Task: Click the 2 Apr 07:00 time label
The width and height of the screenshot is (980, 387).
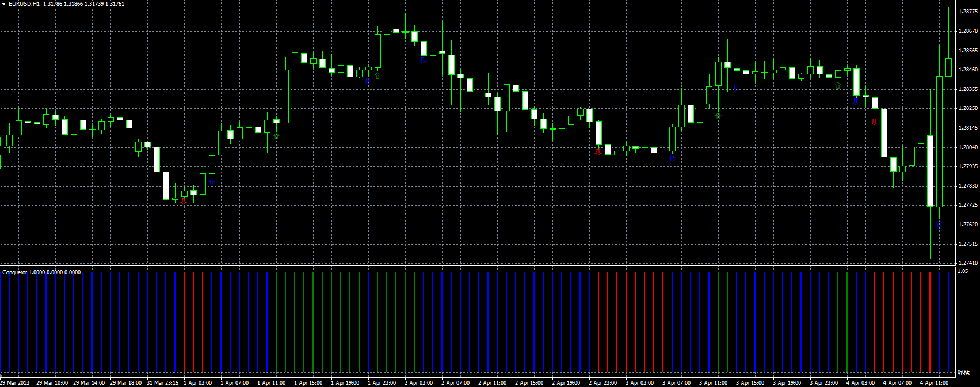Action: (x=456, y=382)
